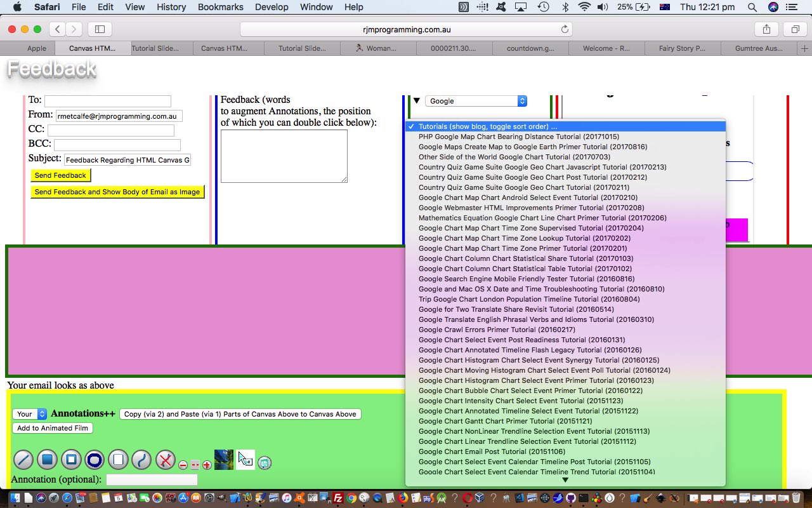The width and height of the screenshot is (812, 508).
Task: Open the Develop menu
Action: click(x=271, y=7)
